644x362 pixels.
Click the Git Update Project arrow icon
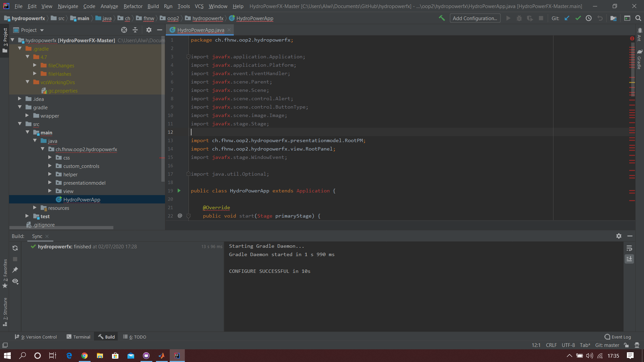[567, 18]
